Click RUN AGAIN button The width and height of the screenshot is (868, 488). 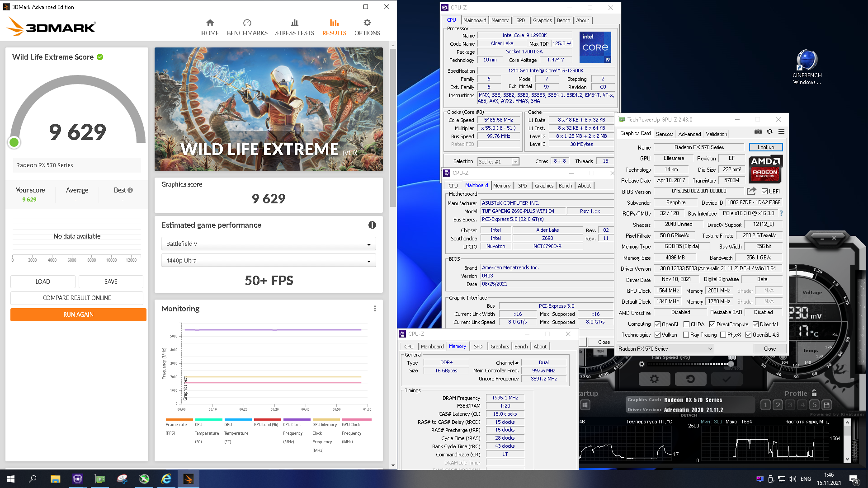click(x=78, y=314)
